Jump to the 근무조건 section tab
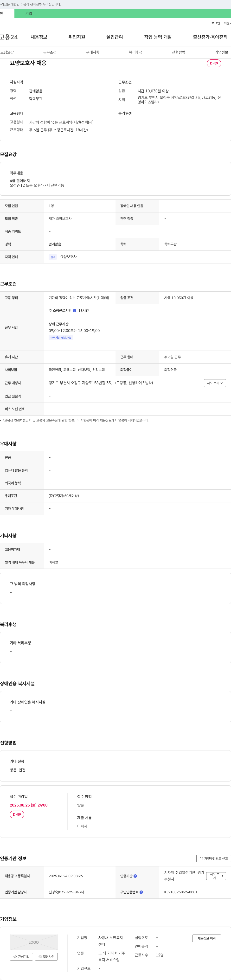Image resolution: width=231 pixels, height=980 pixels. pyautogui.click(x=50, y=52)
